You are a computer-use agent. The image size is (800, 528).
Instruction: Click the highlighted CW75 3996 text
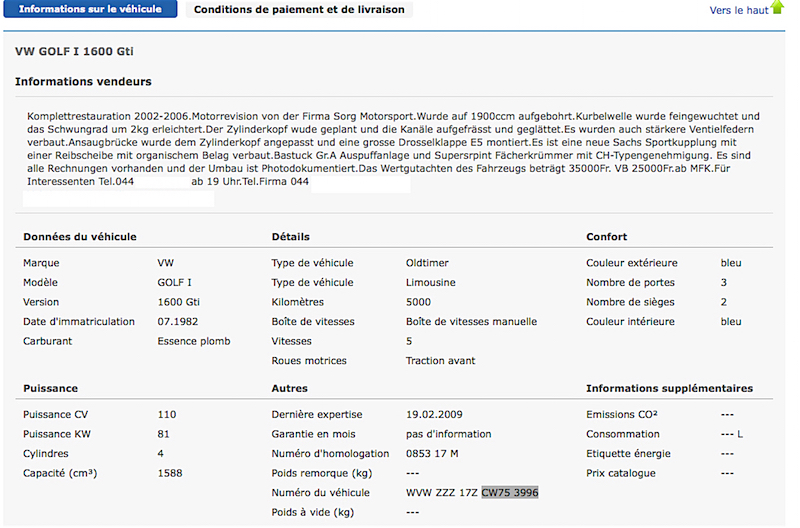point(510,492)
